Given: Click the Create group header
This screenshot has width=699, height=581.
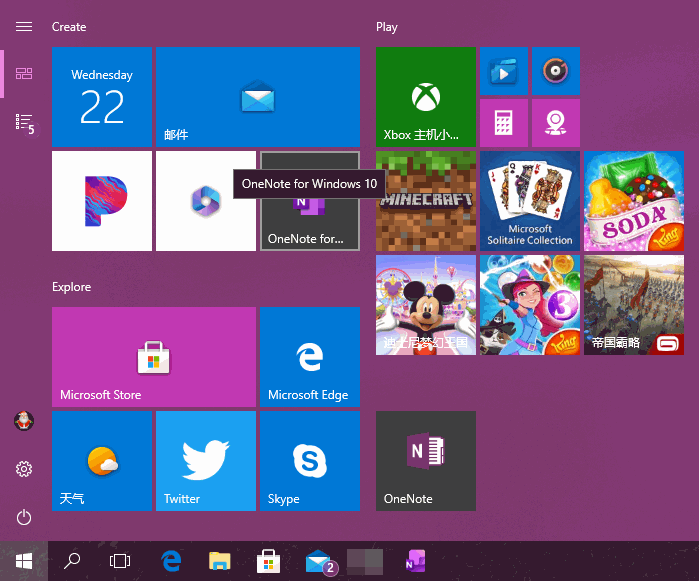Looking at the screenshot, I should (x=69, y=27).
